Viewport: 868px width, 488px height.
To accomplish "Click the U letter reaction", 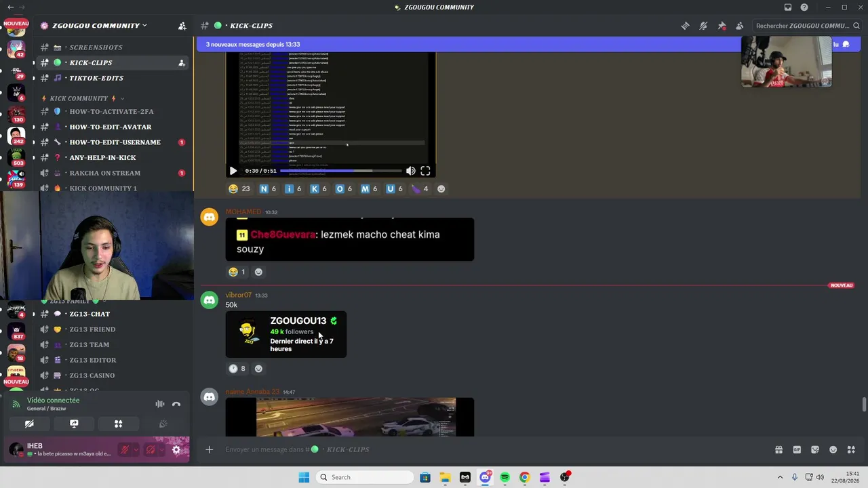I will (394, 189).
